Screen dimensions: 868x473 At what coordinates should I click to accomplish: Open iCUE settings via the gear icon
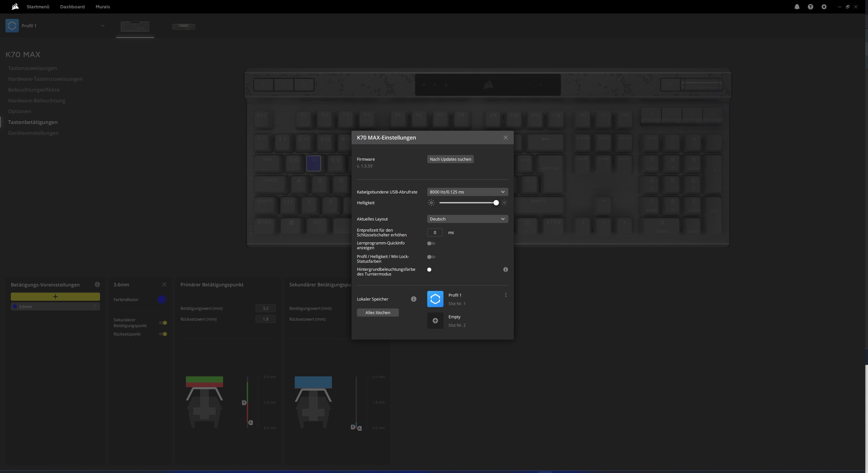coord(824,6)
